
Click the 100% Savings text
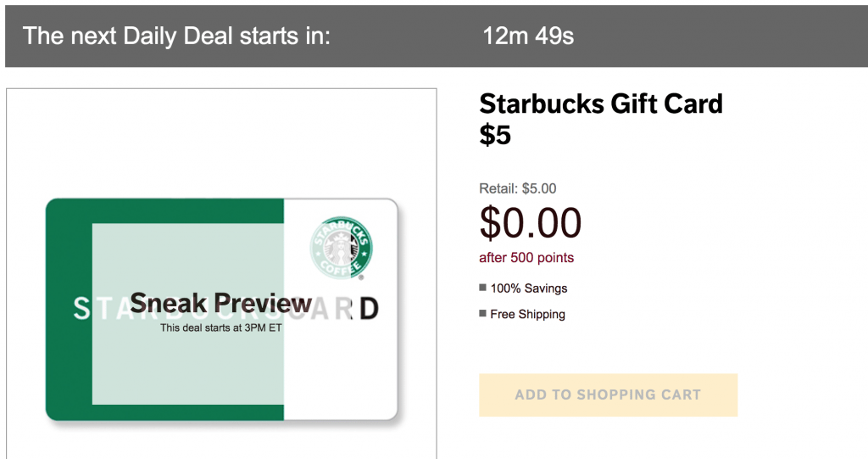529,288
